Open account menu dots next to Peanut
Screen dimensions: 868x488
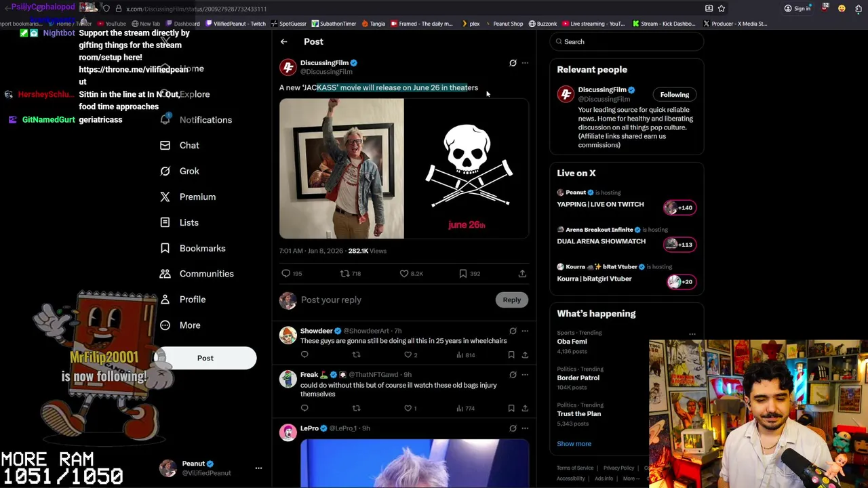coord(258,468)
